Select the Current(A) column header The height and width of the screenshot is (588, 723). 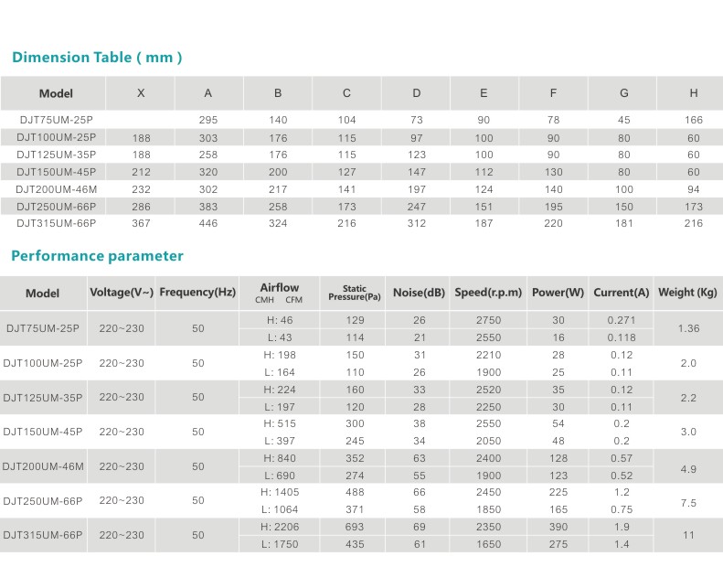coord(622,293)
